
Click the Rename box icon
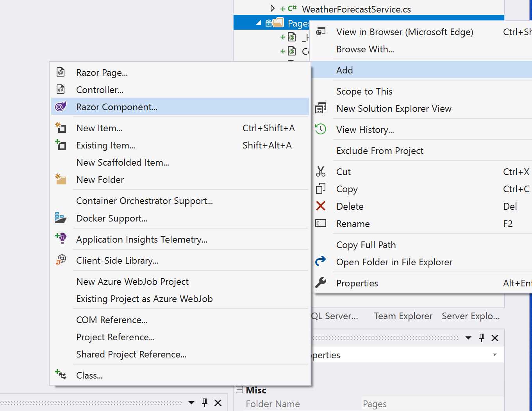pyautogui.click(x=321, y=223)
